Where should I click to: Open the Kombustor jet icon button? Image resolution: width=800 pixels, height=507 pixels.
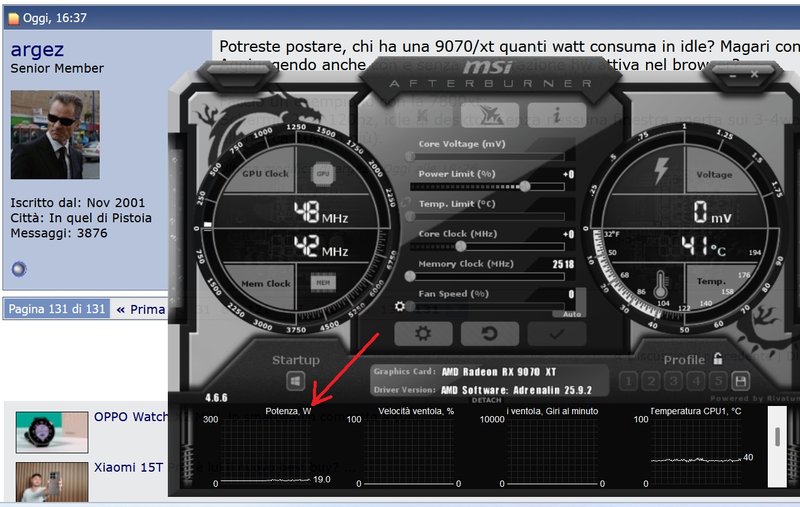coord(490,115)
